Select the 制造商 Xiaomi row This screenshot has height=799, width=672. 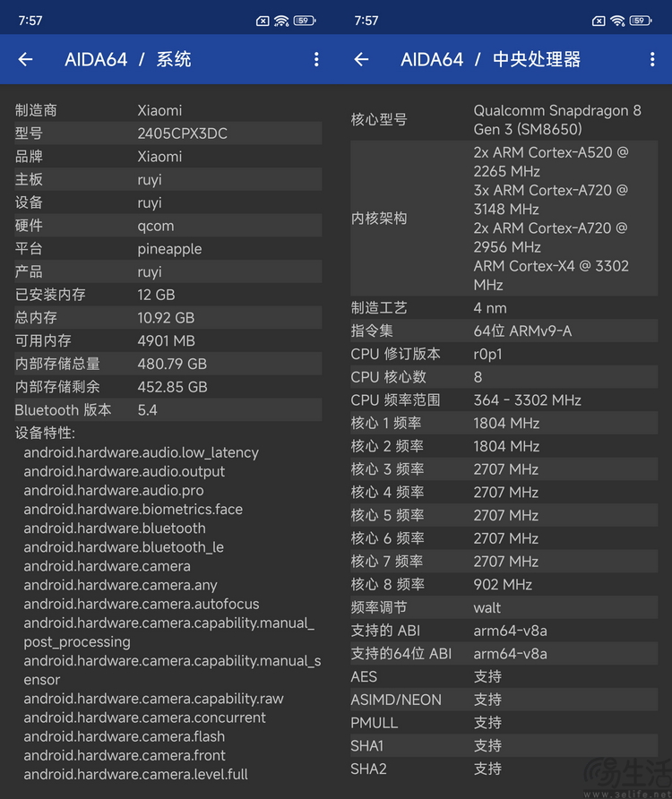tap(168, 110)
